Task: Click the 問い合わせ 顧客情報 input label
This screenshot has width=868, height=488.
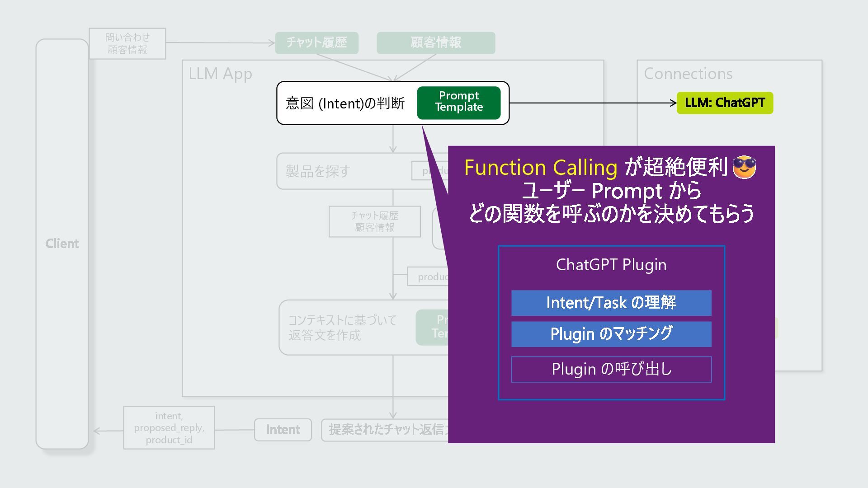Action: [127, 43]
